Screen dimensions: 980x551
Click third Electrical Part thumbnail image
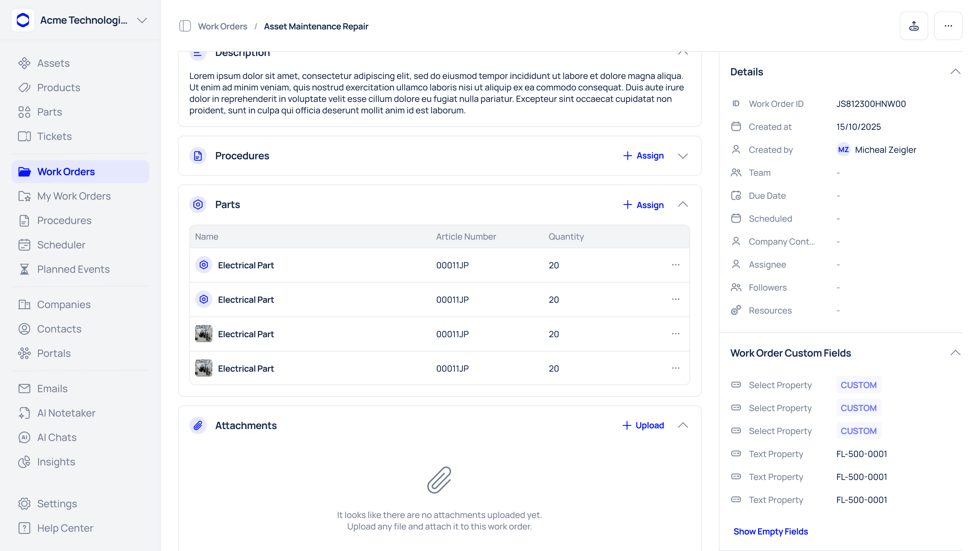tap(203, 334)
